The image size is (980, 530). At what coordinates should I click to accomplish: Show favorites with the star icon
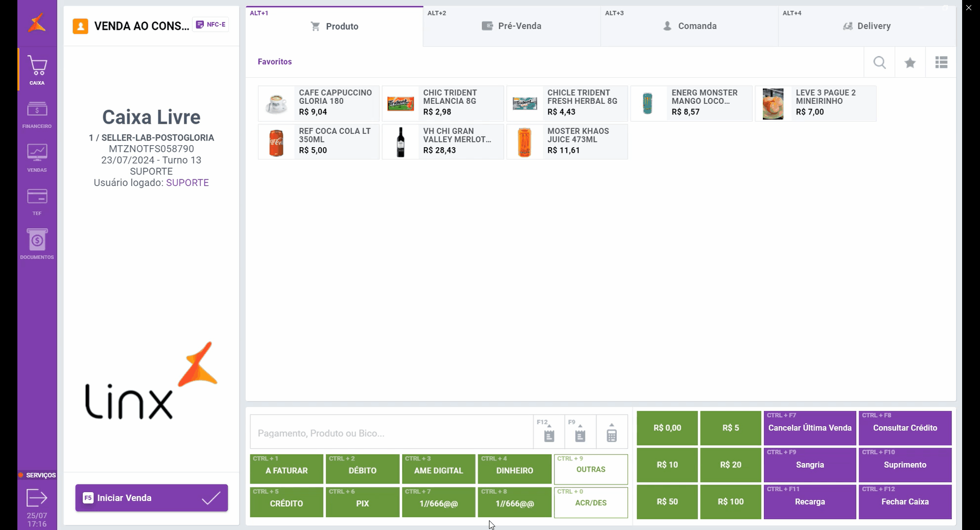[x=910, y=62]
